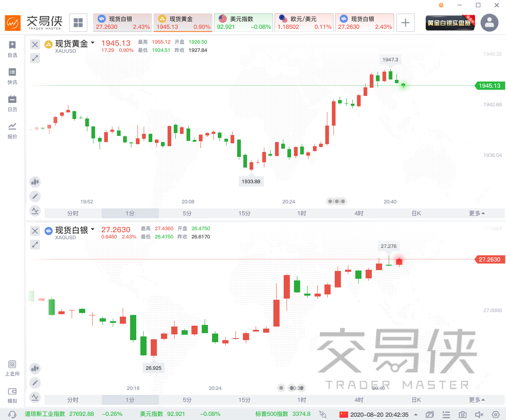This screenshot has width=506, height=420.
Task: Click the gold chart scroll dots control
Action: click(x=336, y=201)
